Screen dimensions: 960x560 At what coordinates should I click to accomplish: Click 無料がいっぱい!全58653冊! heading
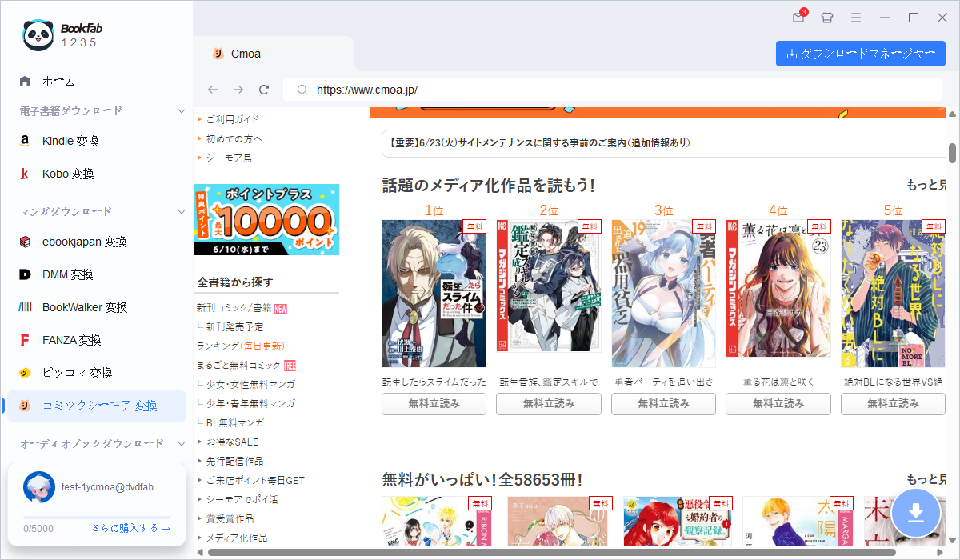[x=482, y=480]
